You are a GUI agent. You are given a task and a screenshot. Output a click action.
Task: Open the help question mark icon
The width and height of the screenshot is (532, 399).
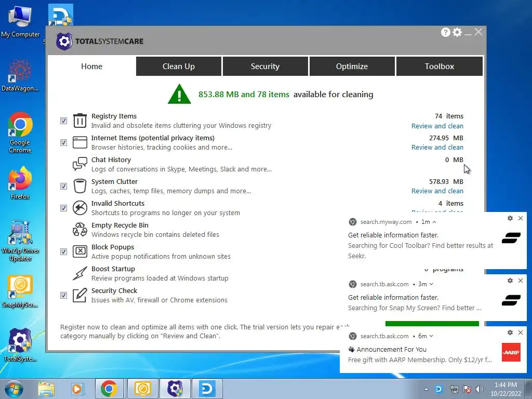pyautogui.click(x=445, y=32)
